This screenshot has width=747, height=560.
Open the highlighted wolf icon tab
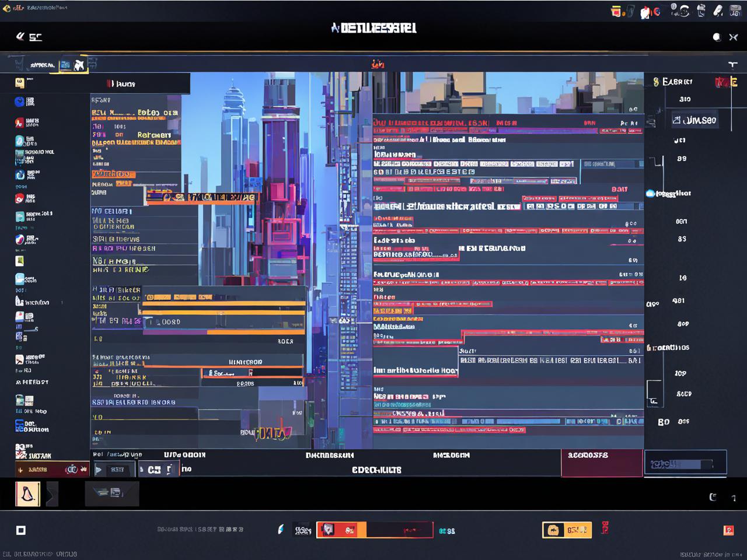tap(78, 65)
